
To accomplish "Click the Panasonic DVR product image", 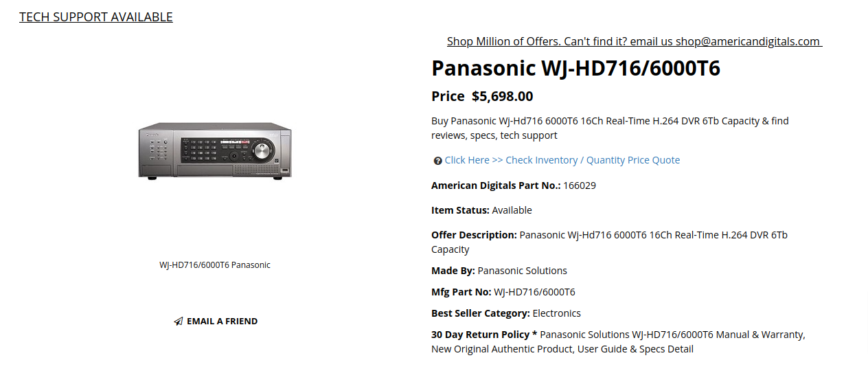I will (x=215, y=151).
